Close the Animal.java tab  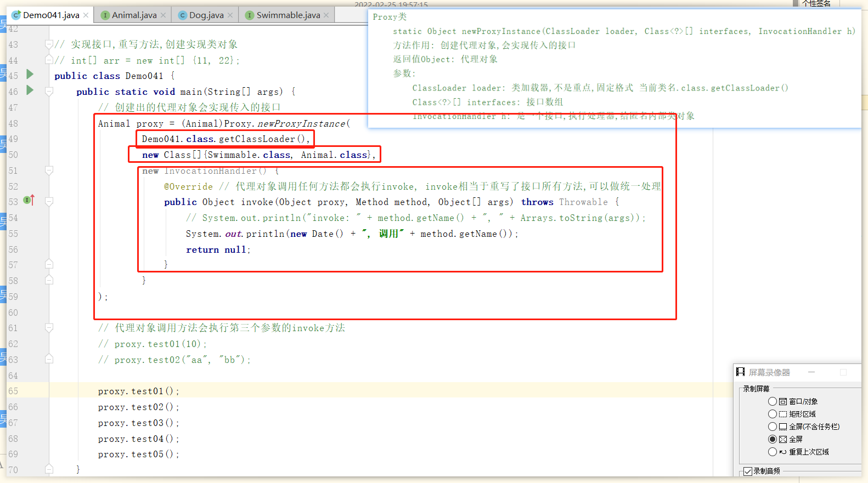click(163, 15)
